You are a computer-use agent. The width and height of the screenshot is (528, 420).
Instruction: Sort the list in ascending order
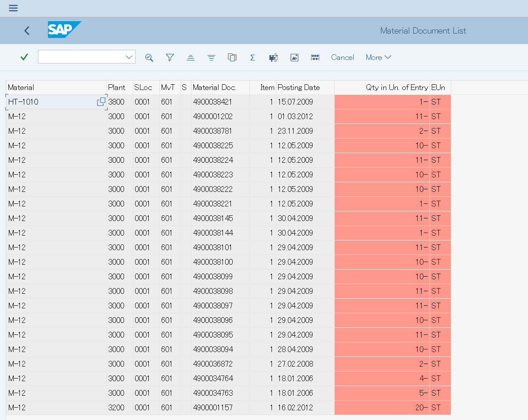[x=190, y=57]
